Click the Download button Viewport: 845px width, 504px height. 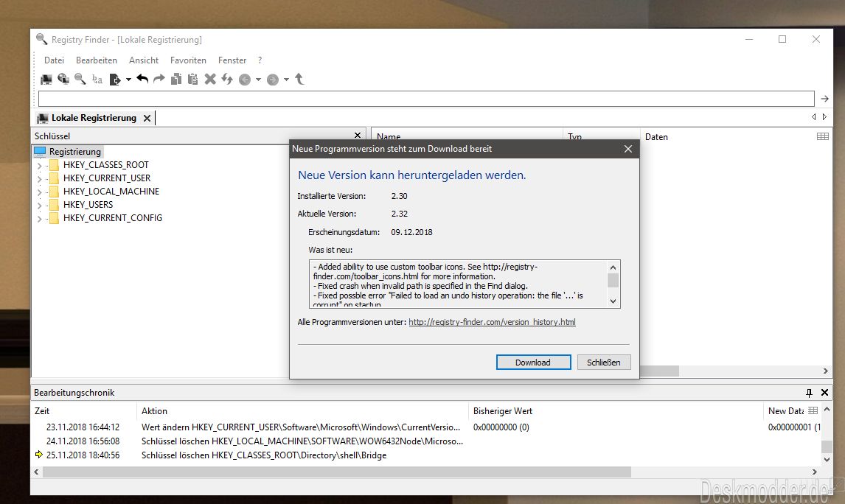pos(533,363)
